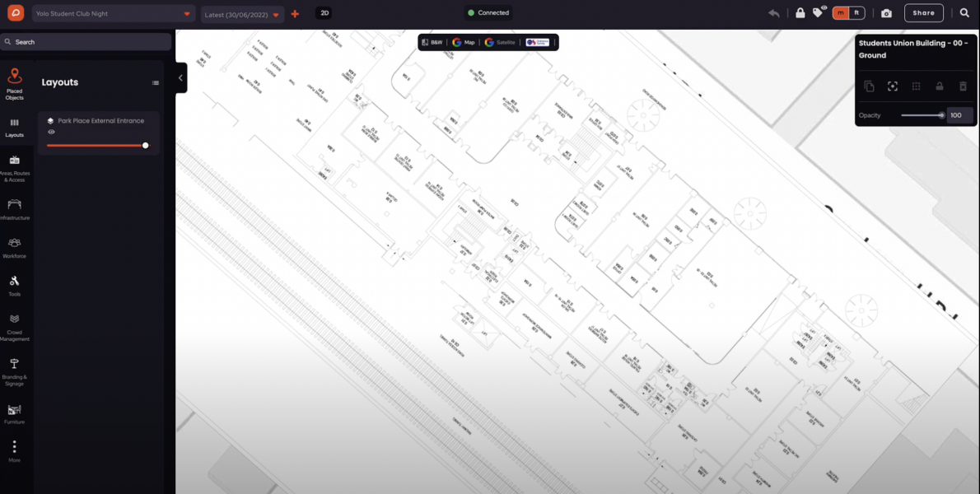Delete the layout with the trash icon
This screenshot has height=494, width=980.
pos(964,86)
